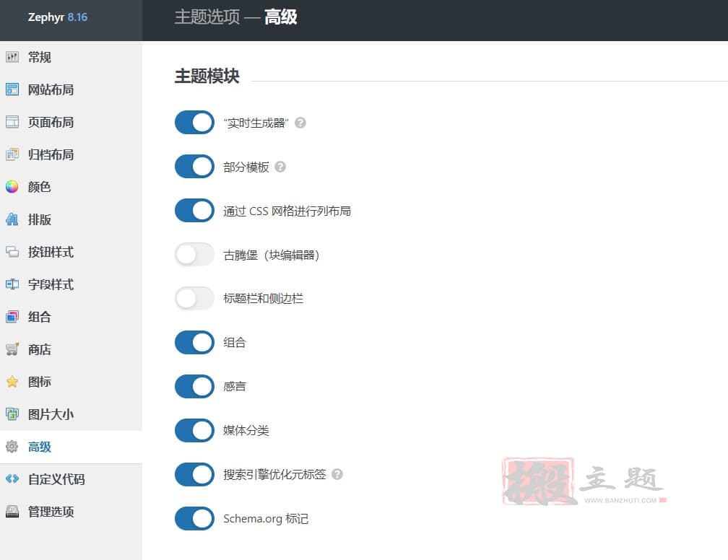Open 组合 section in the sidebar

click(x=71, y=317)
